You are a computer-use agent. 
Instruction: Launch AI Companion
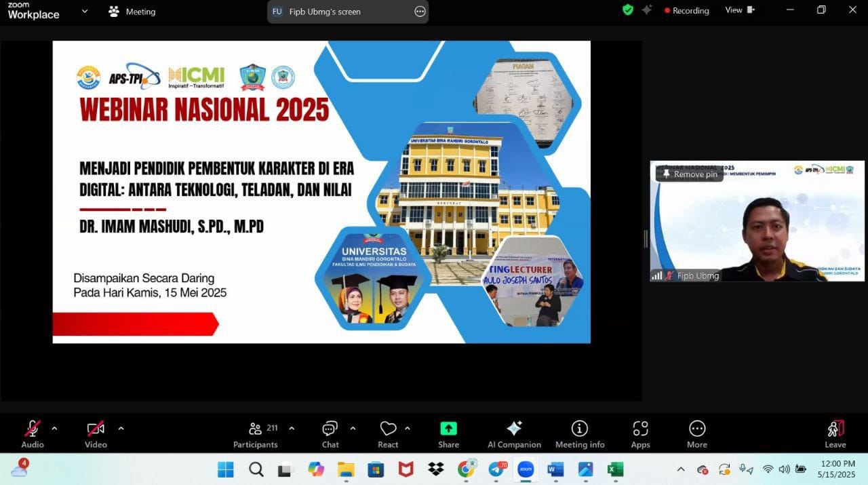pyautogui.click(x=513, y=433)
